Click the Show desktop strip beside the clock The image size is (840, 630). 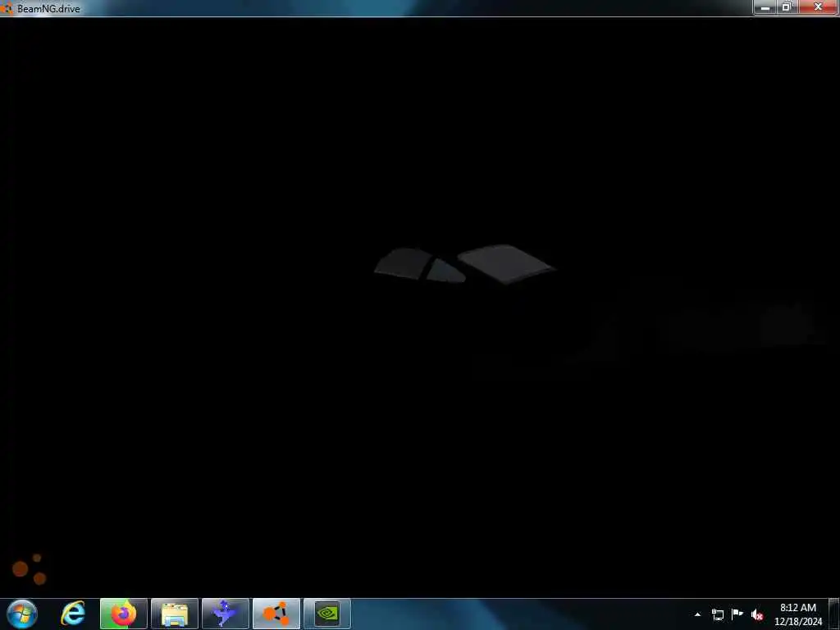coord(834,614)
